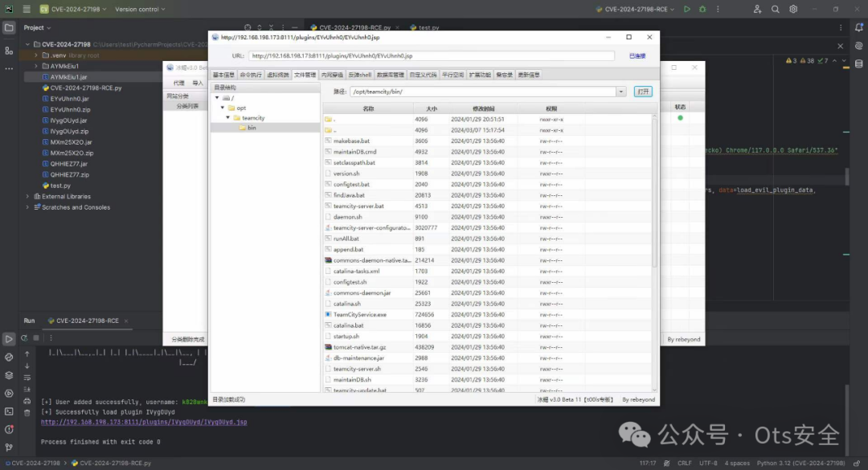Open AI assistant icon in right sidebar

[858, 46]
